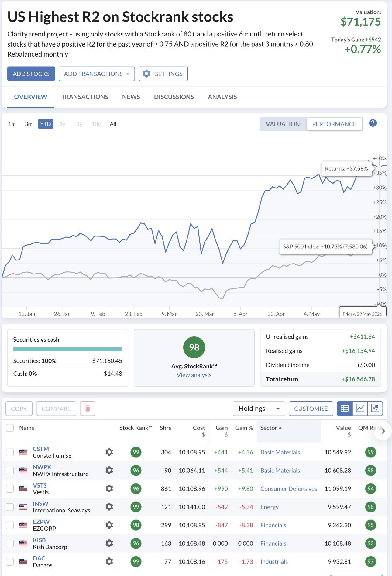Viewport: 392px width, 576px height.
Task: Tick the select-all checkbox in table header
Action: coord(10,428)
